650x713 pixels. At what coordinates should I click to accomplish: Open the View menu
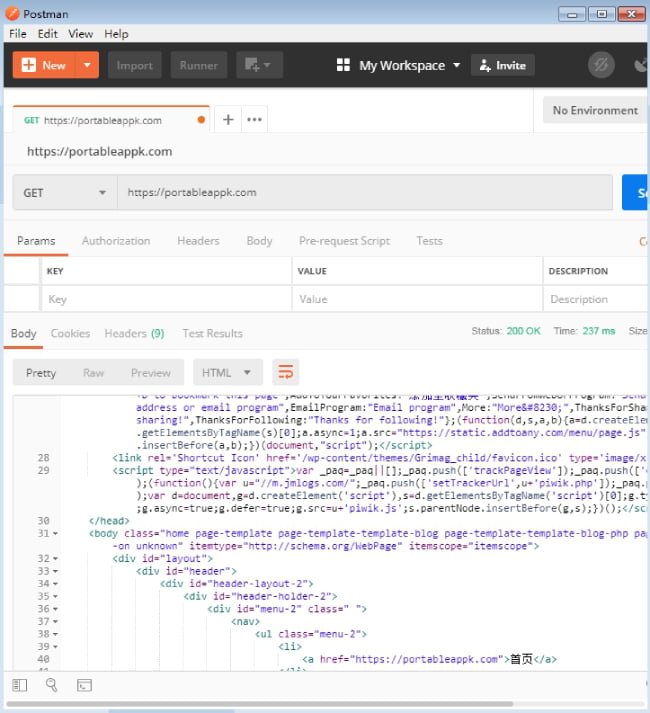[x=80, y=33]
